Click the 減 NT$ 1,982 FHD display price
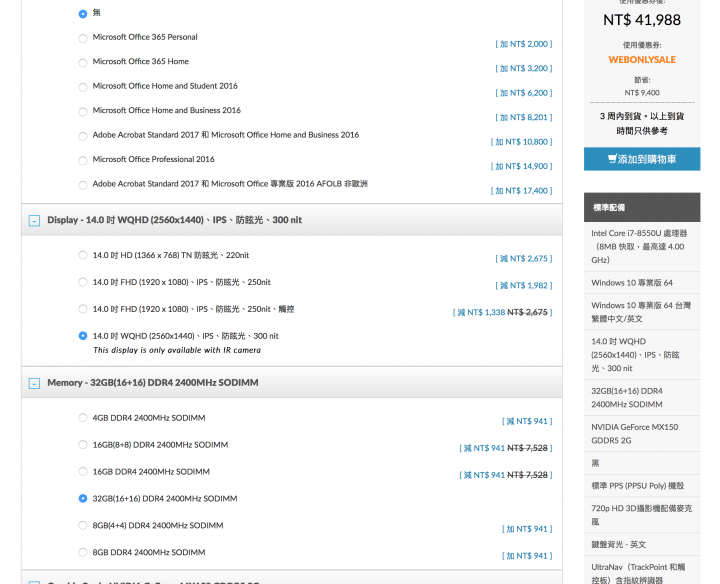 pos(523,286)
